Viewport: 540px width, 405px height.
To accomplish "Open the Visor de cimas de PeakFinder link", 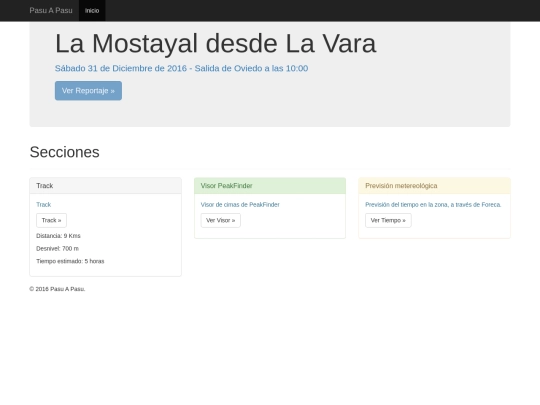I will point(240,205).
